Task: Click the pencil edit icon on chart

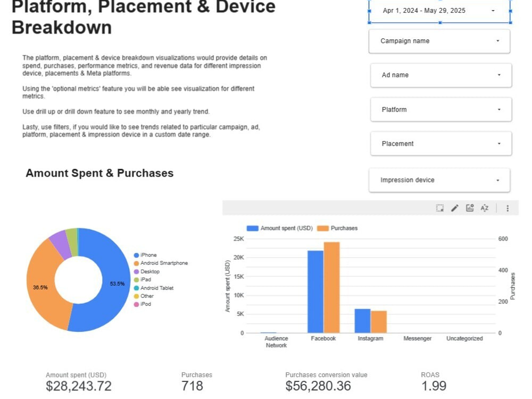Action: pos(455,208)
